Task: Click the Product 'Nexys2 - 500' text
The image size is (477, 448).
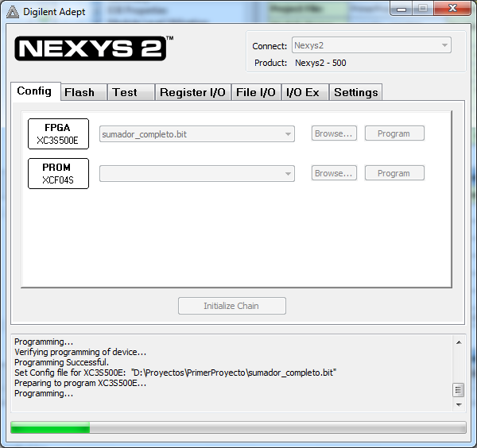Action: tap(320, 63)
